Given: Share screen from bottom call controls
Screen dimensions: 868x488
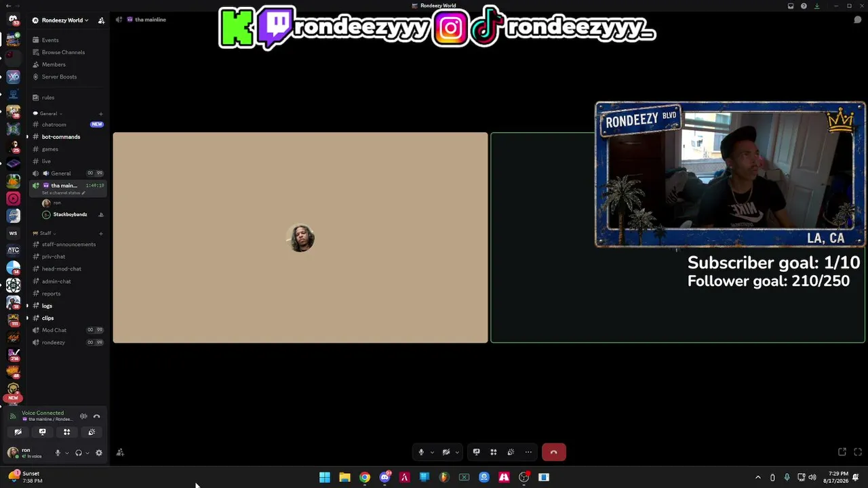Looking at the screenshot, I should [x=476, y=452].
